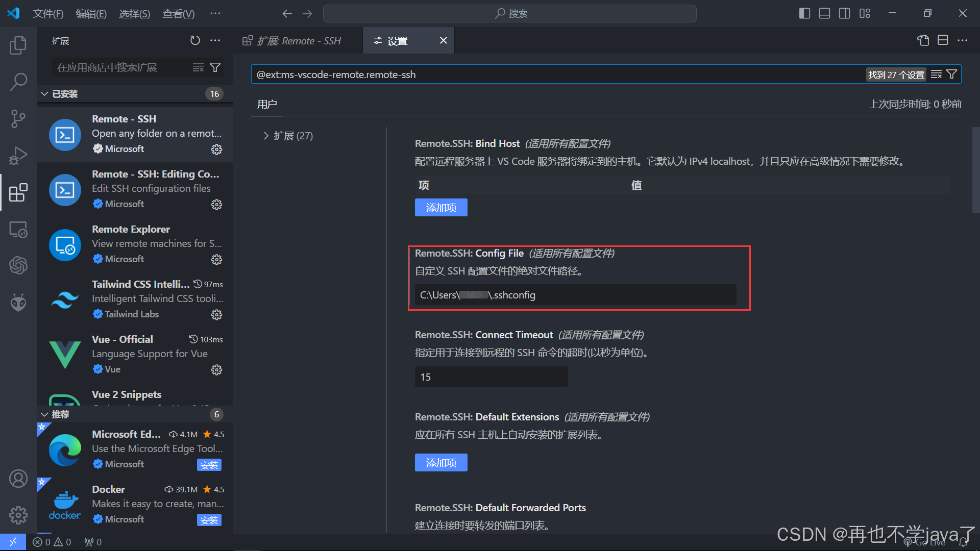
Task: Refresh the installed extensions list
Action: 195,40
